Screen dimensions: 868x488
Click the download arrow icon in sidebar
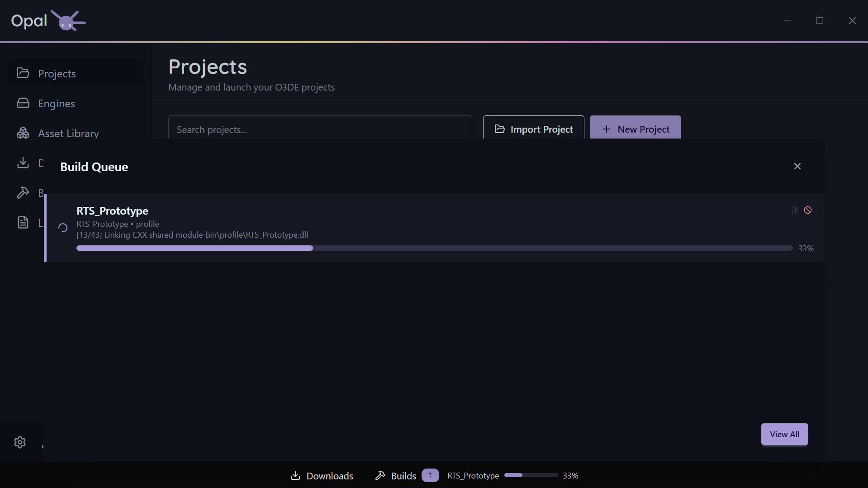tap(23, 163)
